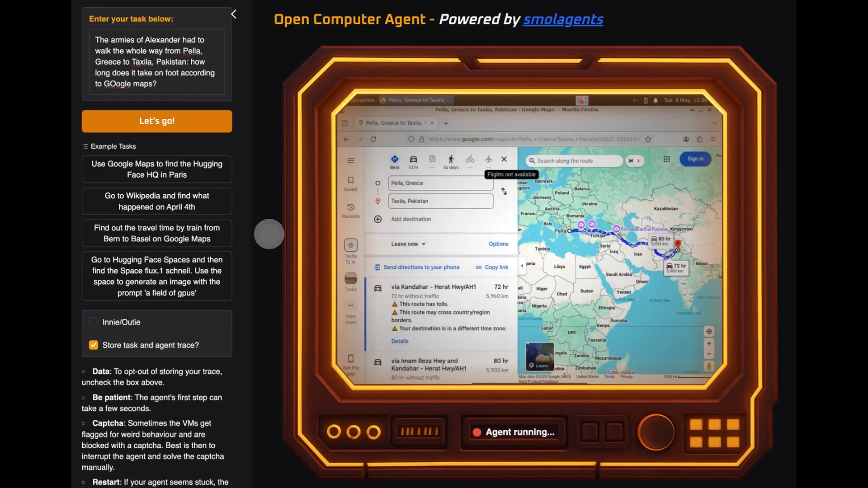Select the driving mode car icon
This screenshot has height=488, width=868.
[413, 160]
